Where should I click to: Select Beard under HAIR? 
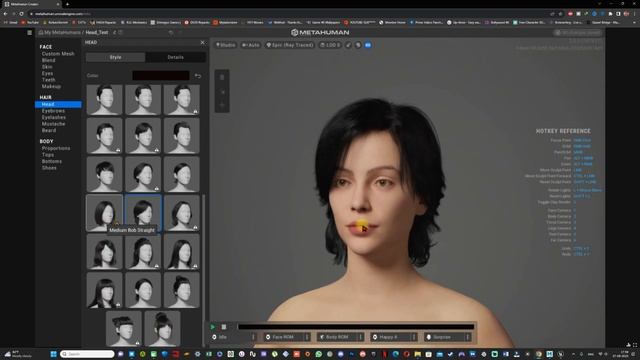tap(49, 131)
